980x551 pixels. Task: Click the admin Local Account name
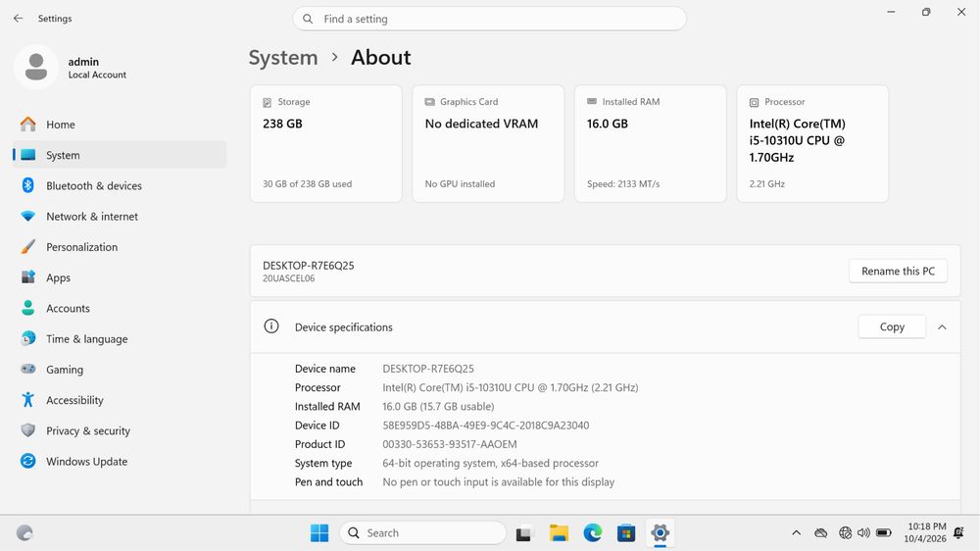coord(97,68)
